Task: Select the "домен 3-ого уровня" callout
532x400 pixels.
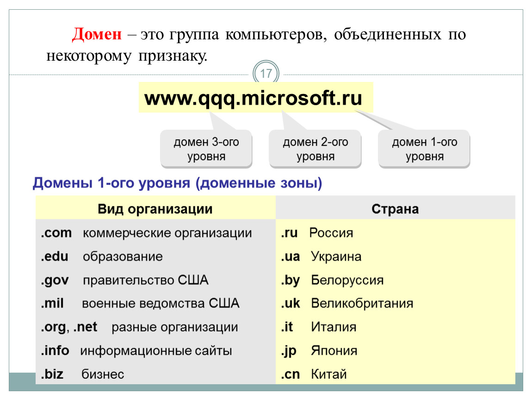Action: coord(206,149)
